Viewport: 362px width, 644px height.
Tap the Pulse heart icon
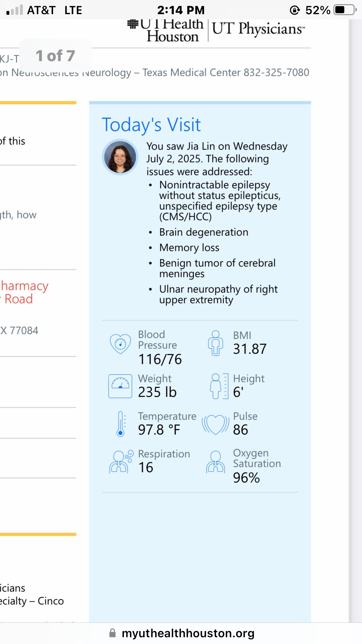click(215, 424)
